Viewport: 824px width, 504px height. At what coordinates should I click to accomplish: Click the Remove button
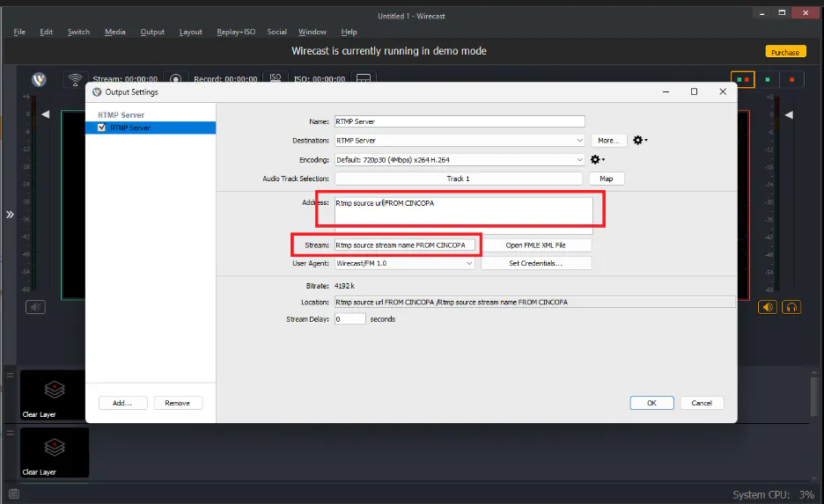tap(178, 403)
